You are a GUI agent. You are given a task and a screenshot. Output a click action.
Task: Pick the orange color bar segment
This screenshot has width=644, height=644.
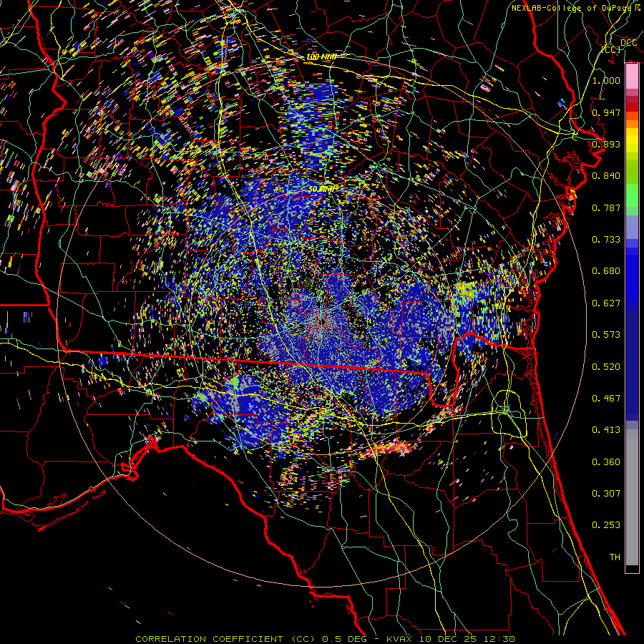[x=632, y=124]
